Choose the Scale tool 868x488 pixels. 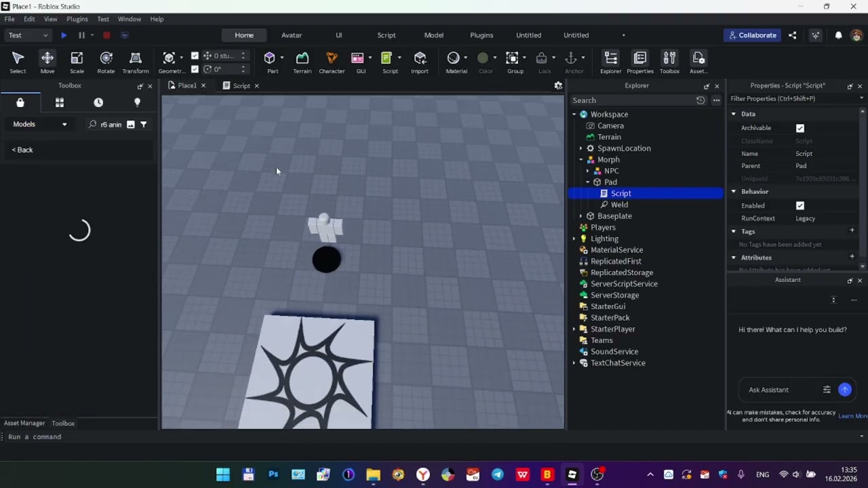click(x=77, y=62)
